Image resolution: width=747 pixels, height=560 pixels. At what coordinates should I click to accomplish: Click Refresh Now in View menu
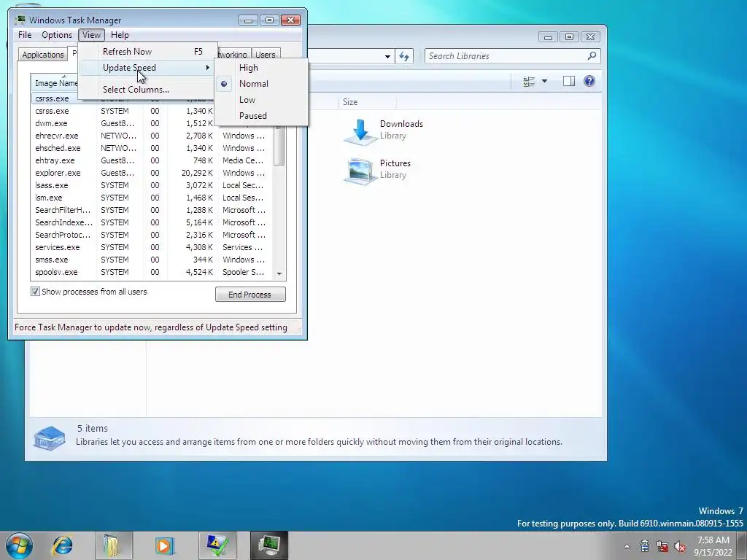coord(147,52)
